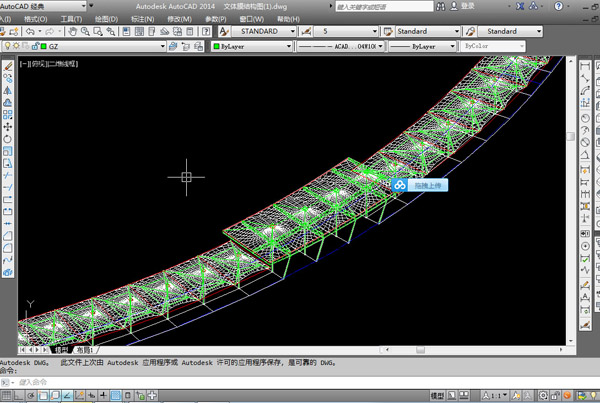Toggle the GZ layer freeze sun icon
This screenshot has width=600, height=403.
pyautogui.click(x=18, y=46)
